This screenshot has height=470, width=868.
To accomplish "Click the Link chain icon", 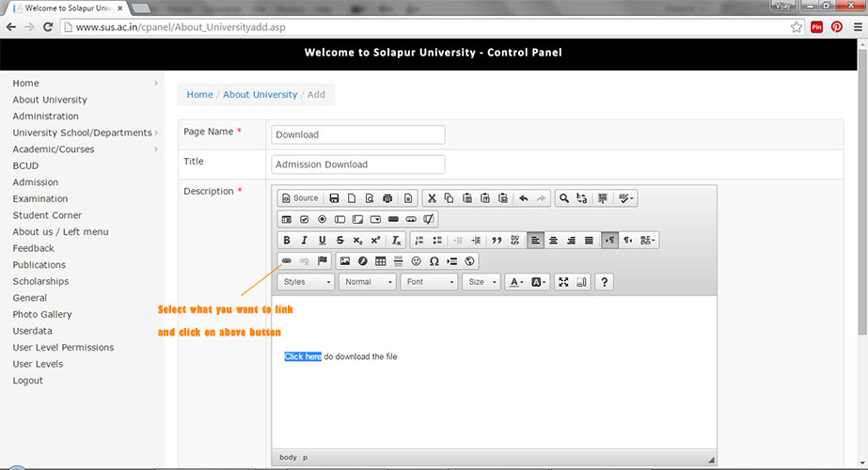I will pos(286,260).
